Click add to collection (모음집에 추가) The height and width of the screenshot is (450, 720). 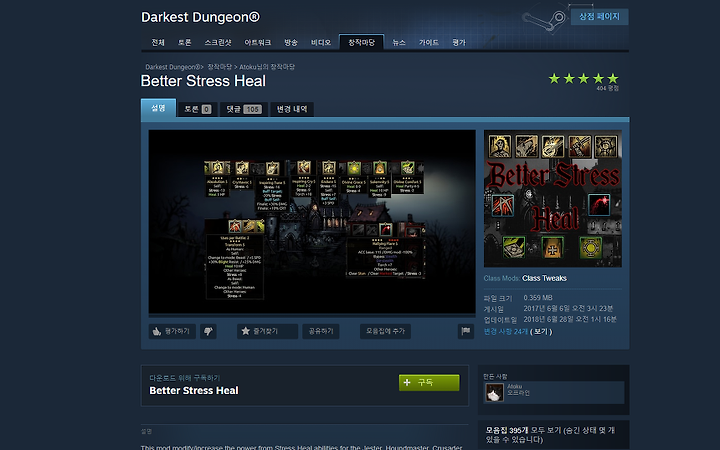(x=385, y=331)
